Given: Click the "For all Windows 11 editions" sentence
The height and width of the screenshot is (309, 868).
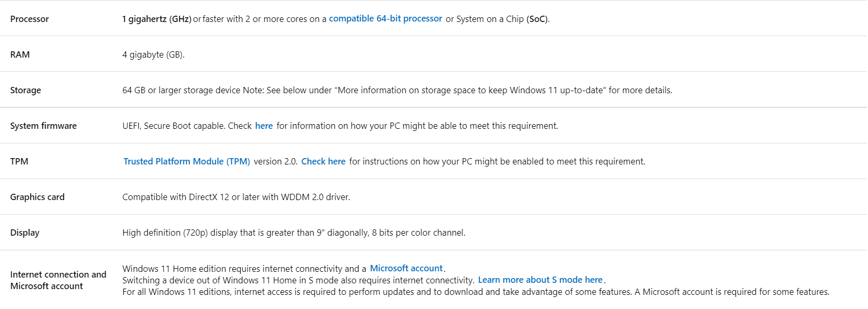Looking at the screenshot, I should (x=475, y=292).
